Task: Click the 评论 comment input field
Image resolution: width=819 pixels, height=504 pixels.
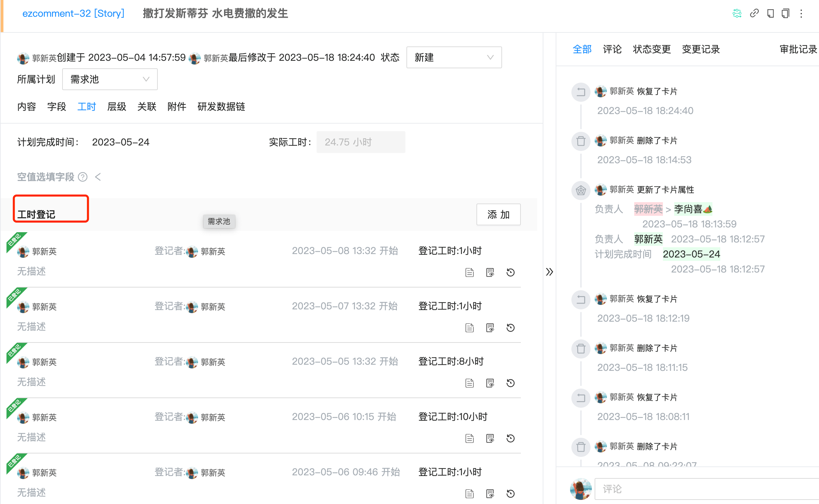Action: [704, 489]
